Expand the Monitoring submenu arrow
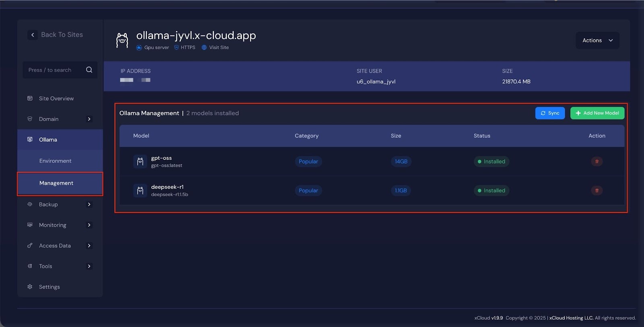 click(89, 225)
